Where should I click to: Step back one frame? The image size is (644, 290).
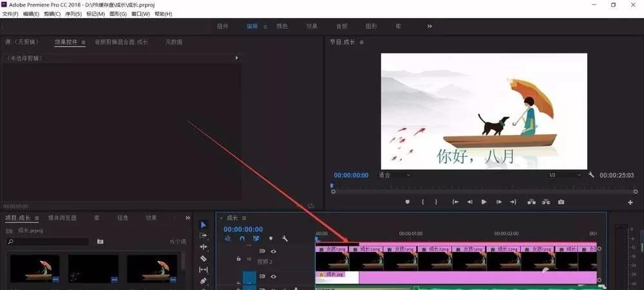pos(470,202)
